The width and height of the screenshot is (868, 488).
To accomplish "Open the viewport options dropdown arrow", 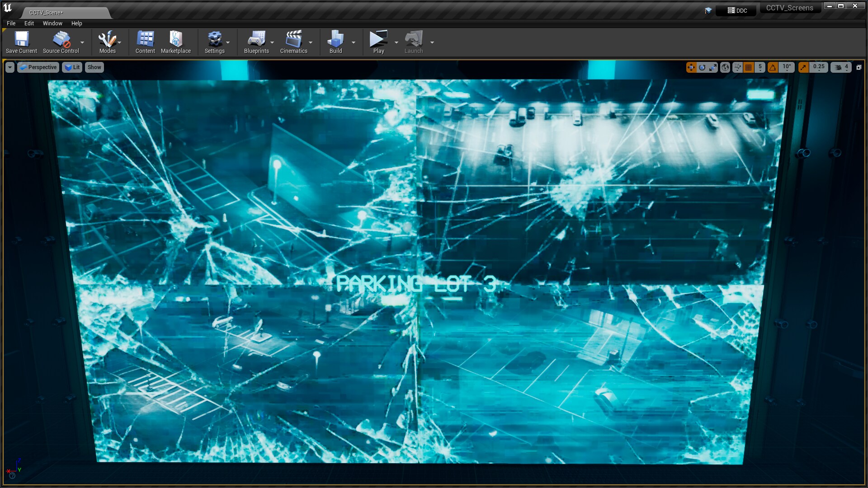I will (x=9, y=67).
